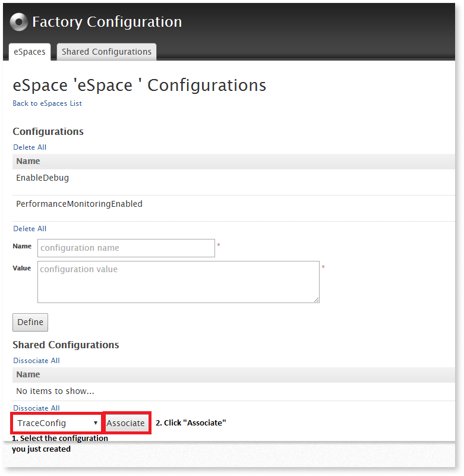The height and width of the screenshot is (476, 464).
Task: Click the Associate button
Action: 126,423
